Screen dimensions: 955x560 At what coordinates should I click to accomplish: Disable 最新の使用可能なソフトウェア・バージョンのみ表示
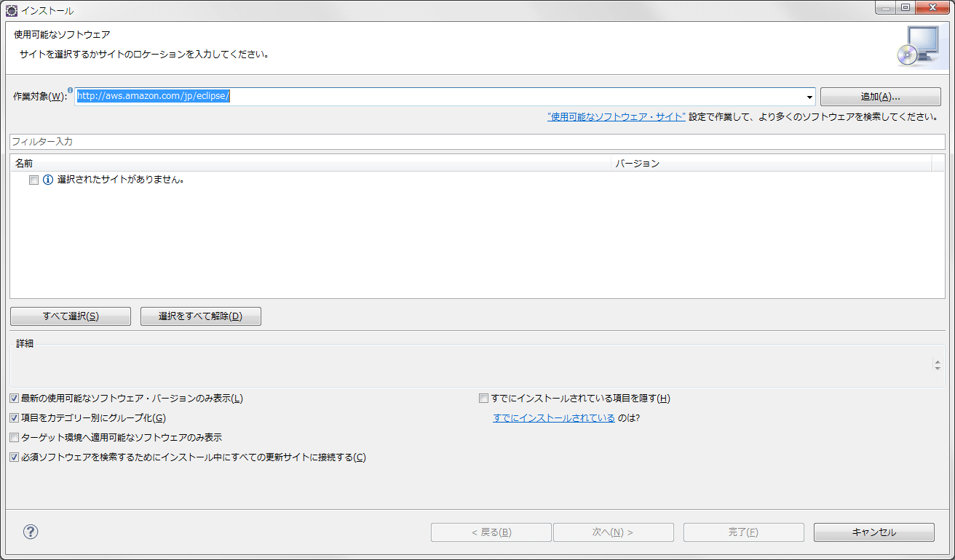(13, 398)
